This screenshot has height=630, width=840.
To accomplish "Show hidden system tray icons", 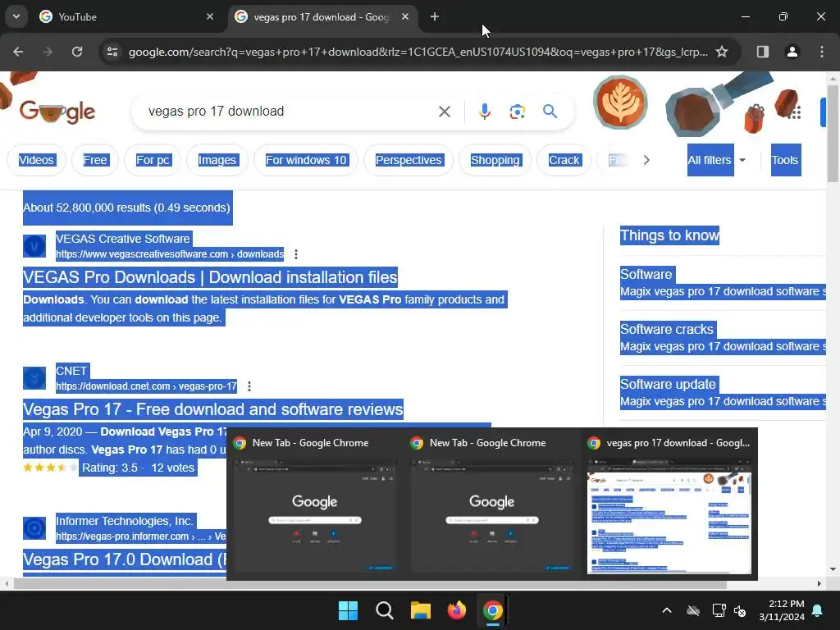I will 667,610.
